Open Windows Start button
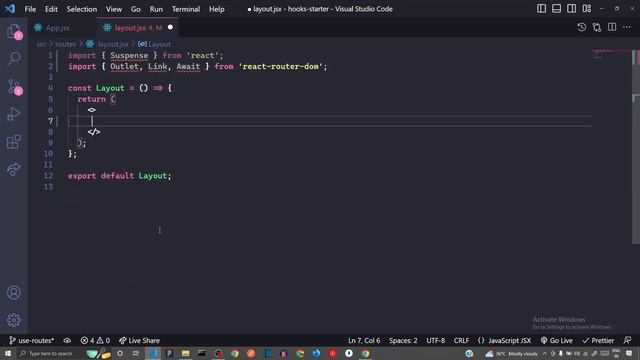This screenshot has height=360, width=640. pos(8,353)
